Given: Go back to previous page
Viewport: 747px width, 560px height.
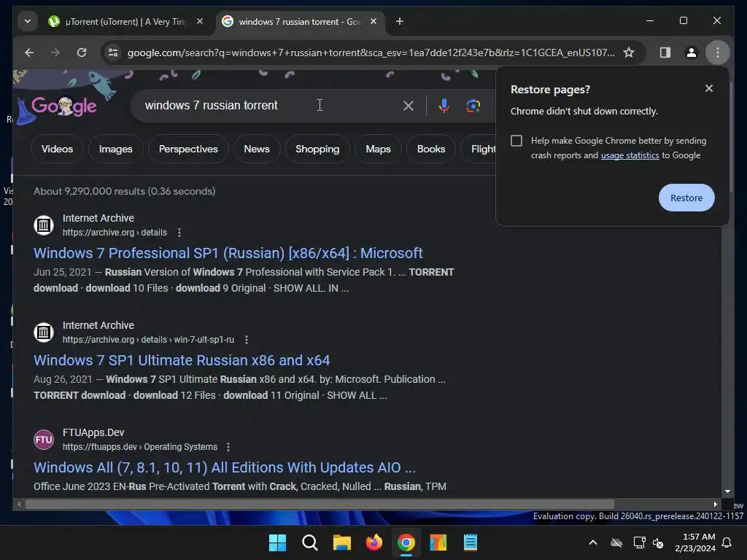Looking at the screenshot, I should tap(29, 52).
